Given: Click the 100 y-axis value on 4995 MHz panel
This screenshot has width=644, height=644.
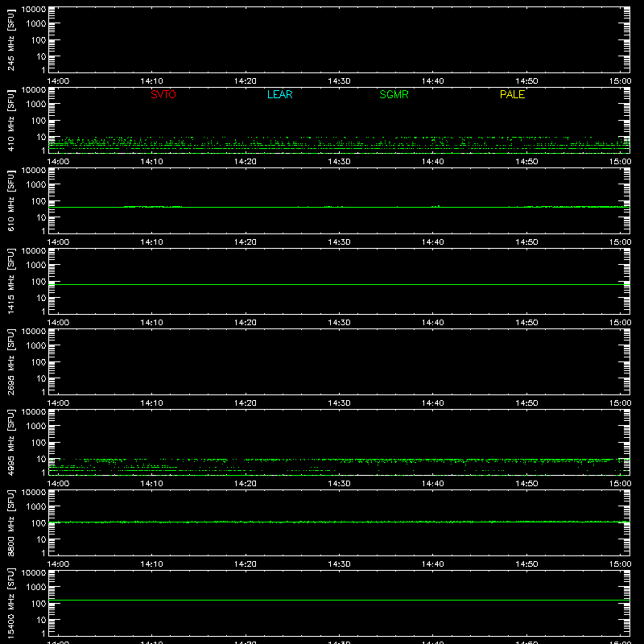Looking at the screenshot, I should click(39, 443).
